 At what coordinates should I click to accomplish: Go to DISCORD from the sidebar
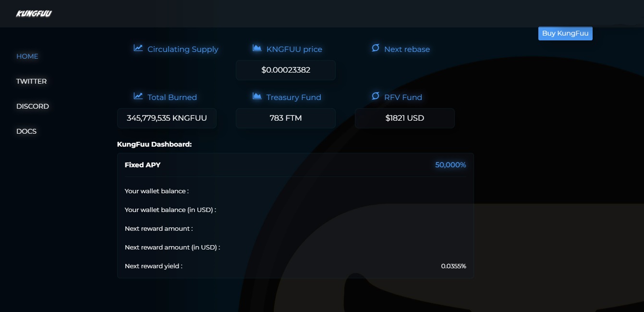33,106
